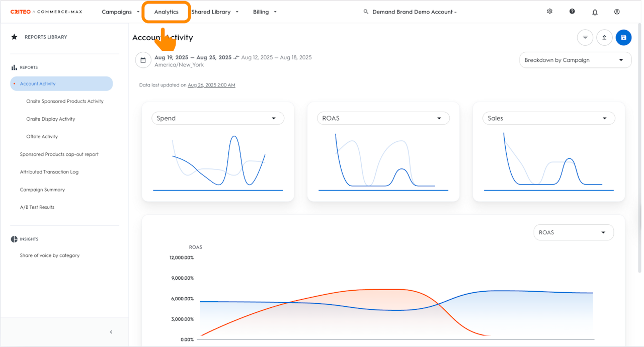Click the help question mark icon
Image resolution: width=644 pixels, height=347 pixels.
572,12
